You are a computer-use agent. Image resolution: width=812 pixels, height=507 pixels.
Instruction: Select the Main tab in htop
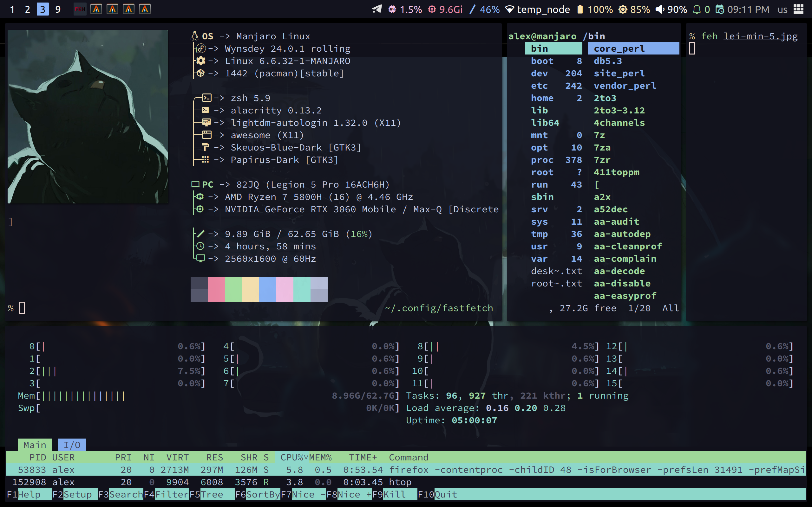pyautogui.click(x=35, y=445)
